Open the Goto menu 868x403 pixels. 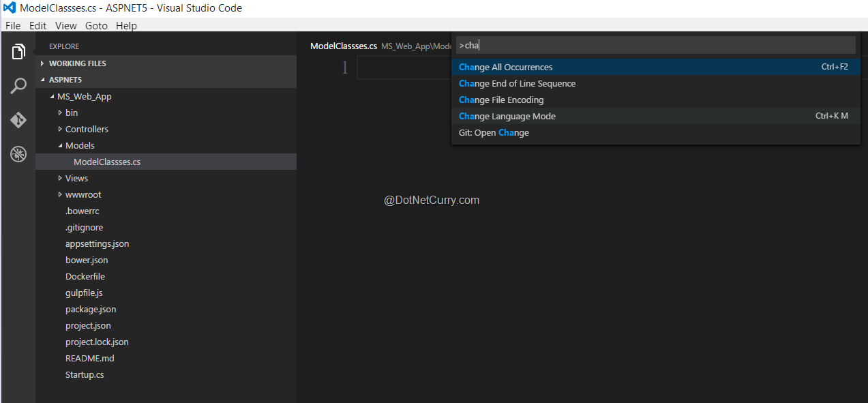click(96, 26)
